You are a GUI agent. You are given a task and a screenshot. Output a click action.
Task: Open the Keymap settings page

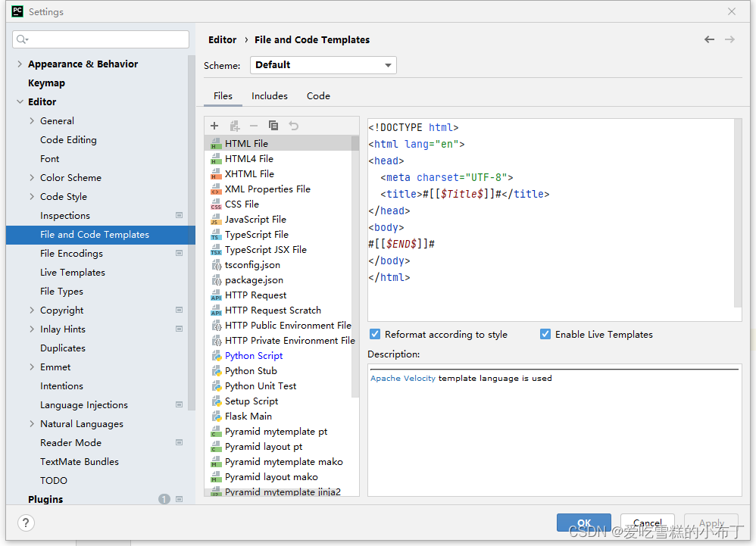[x=46, y=83]
